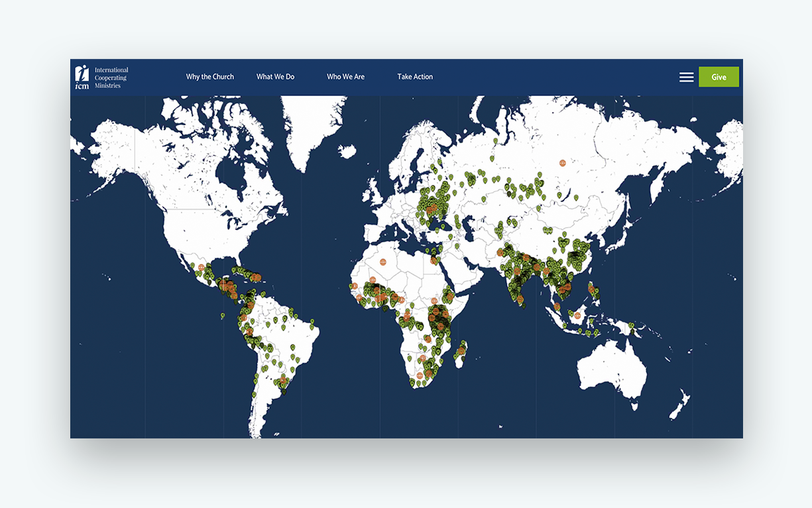
Task: Open the What We Do menu
Action: click(x=275, y=77)
